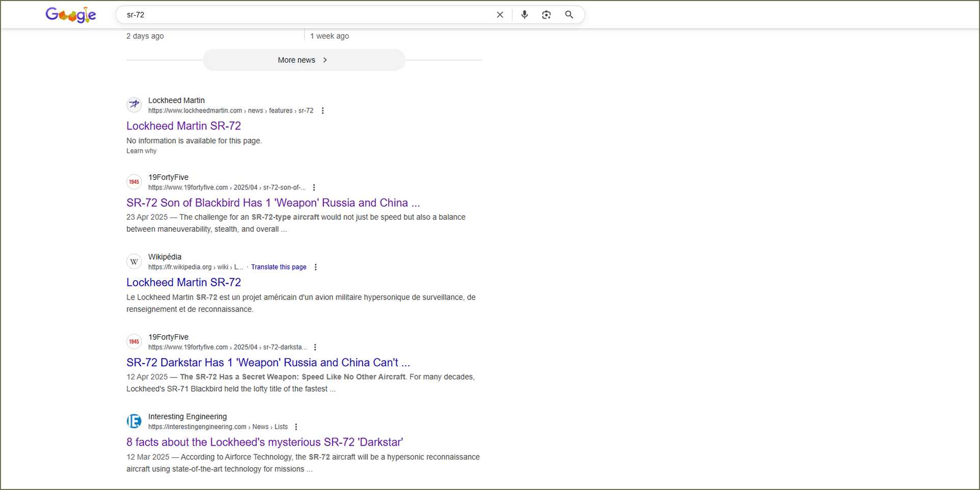The height and width of the screenshot is (490, 980).
Task: Open options for Interesting Engineering result
Action: [296, 427]
